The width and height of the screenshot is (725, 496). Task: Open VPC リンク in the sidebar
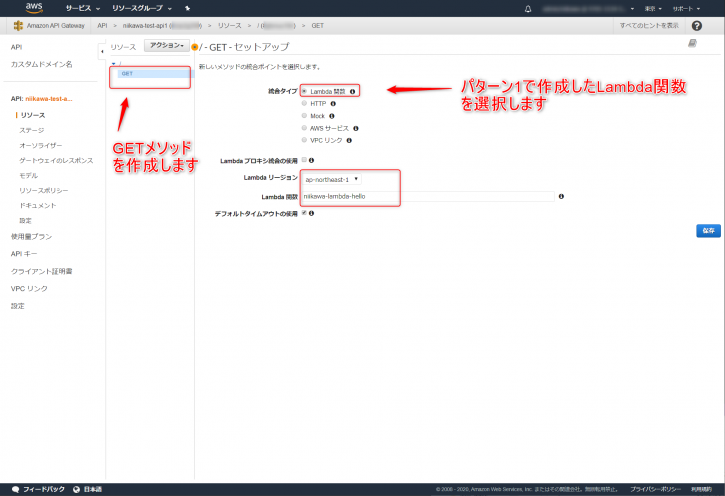[x=29, y=288]
